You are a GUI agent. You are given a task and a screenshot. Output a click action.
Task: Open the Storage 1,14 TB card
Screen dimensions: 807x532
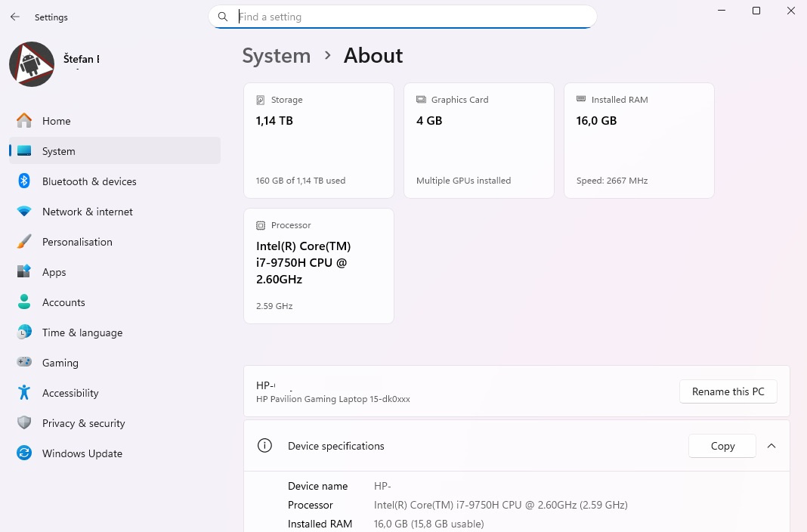click(x=319, y=141)
